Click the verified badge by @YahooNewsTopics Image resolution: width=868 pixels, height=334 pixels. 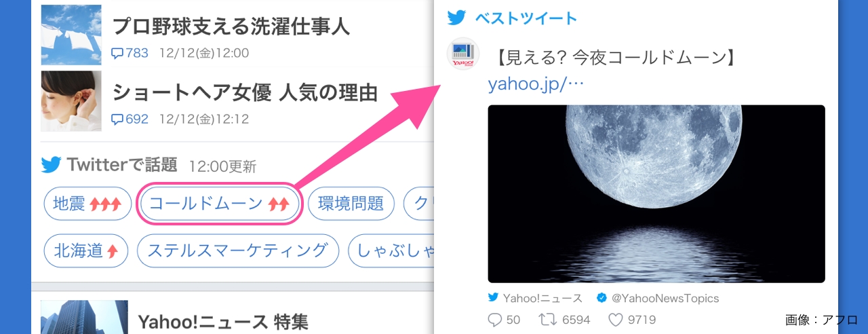[601, 298]
